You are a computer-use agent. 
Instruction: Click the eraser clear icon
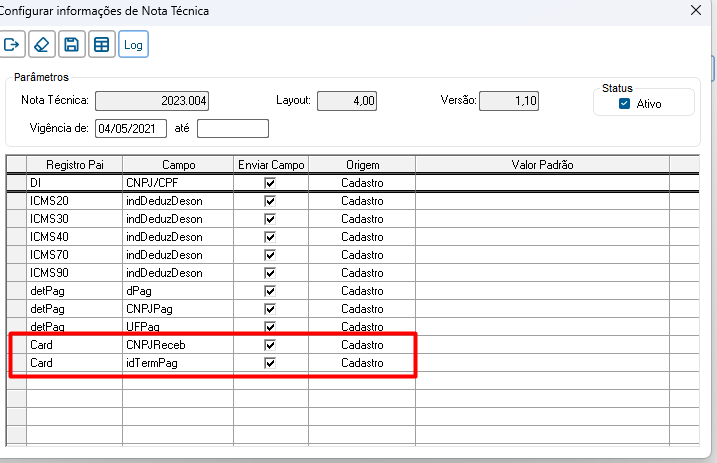[x=41, y=44]
